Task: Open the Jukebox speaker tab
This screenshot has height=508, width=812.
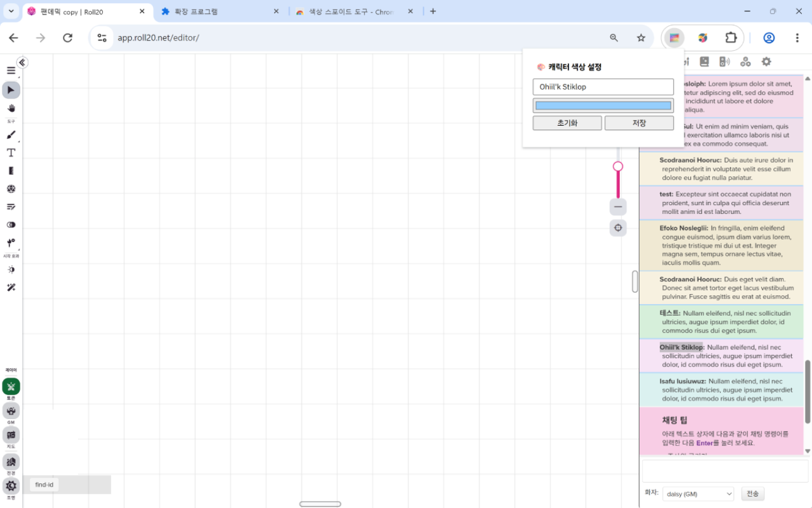Action: 724,62
